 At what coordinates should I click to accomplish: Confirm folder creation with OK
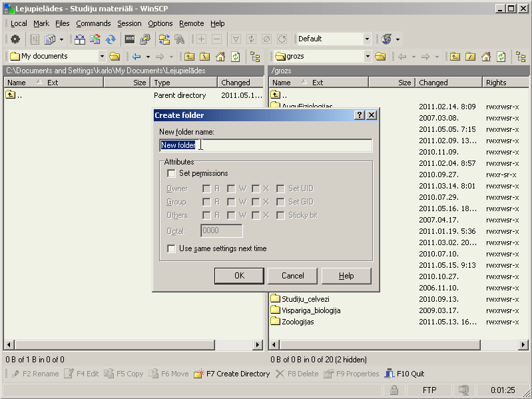[x=239, y=276]
